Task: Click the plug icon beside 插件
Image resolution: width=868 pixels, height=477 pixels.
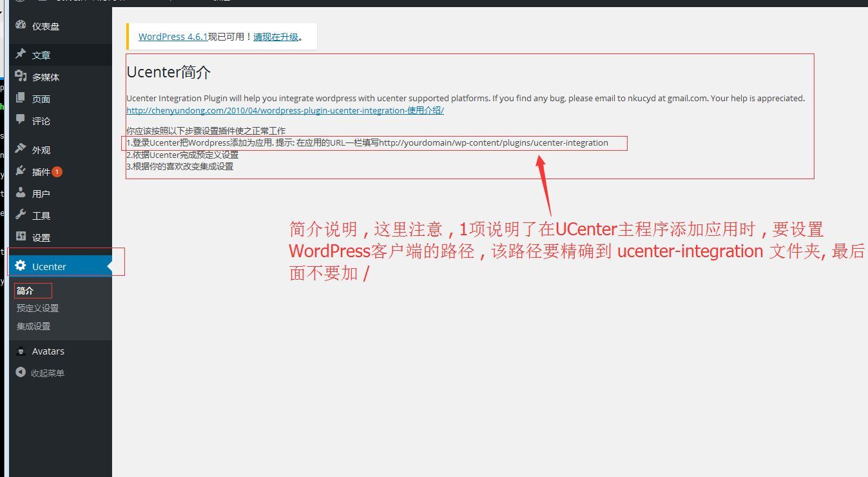Action: 21,171
